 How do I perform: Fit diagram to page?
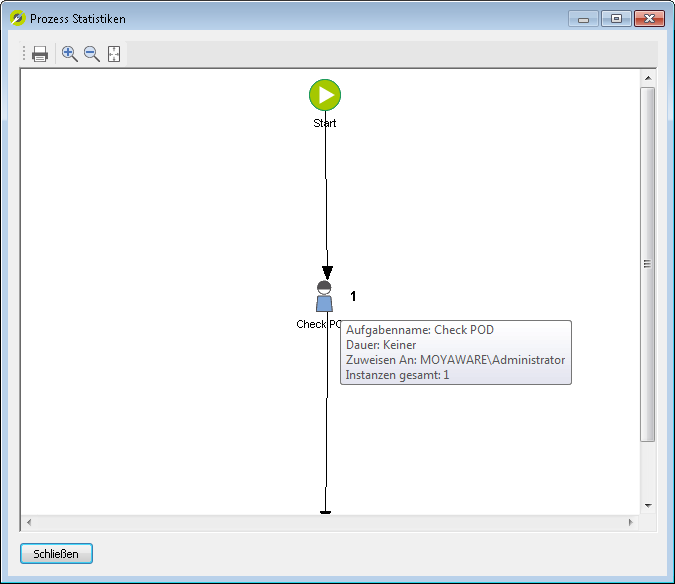tap(114, 54)
